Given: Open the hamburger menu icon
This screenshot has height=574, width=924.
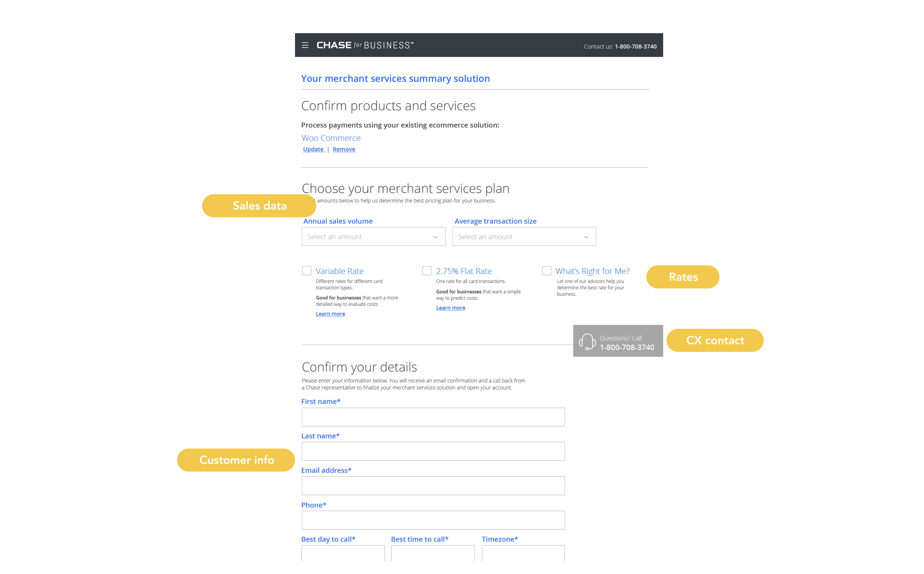Looking at the screenshot, I should (x=305, y=45).
